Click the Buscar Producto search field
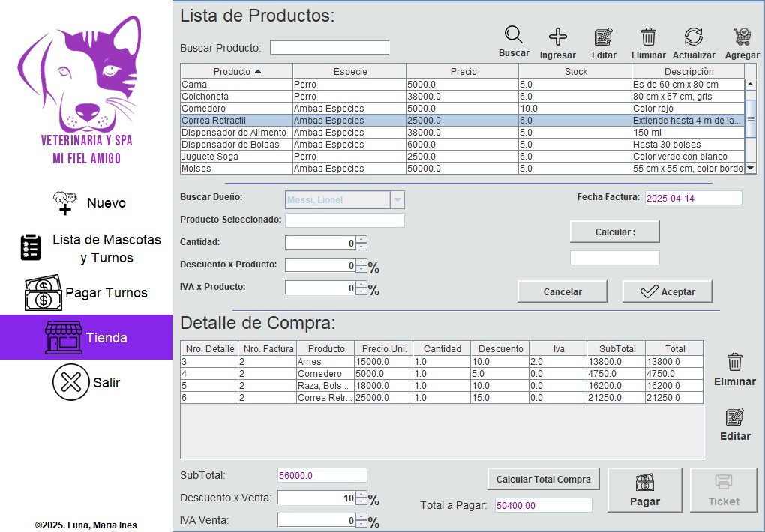Viewport: 765px width, 532px height. click(x=330, y=48)
